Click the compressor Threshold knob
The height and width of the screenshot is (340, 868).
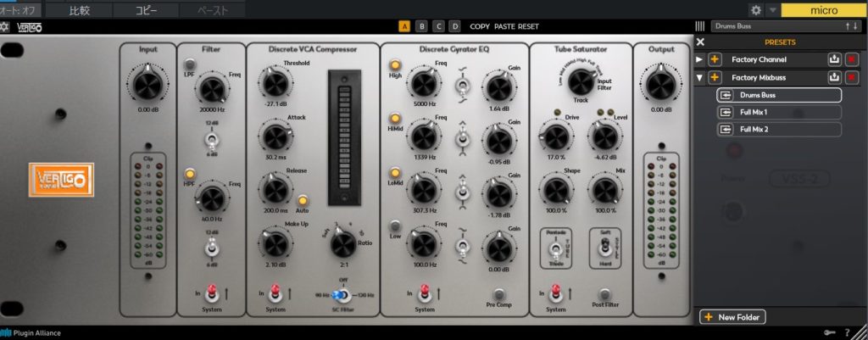(x=274, y=83)
